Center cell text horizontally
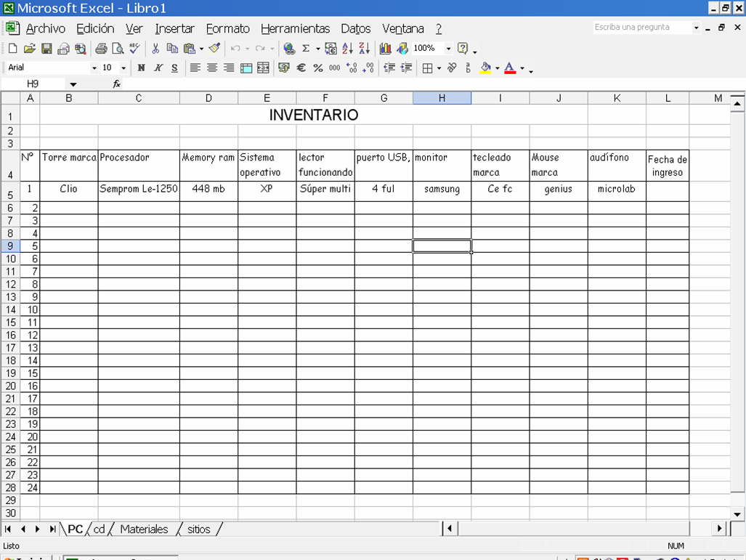The width and height of the screenshot is (746, 560). point(212,68)
